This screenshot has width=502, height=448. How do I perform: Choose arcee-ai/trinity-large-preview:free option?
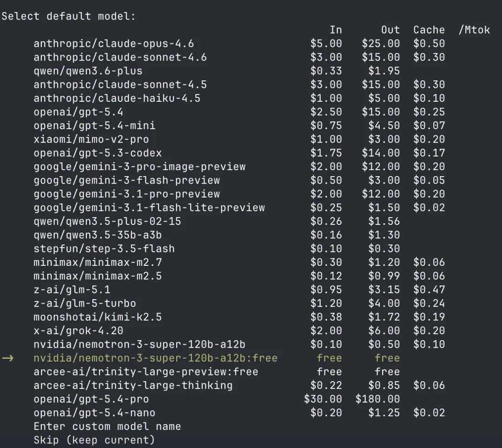146,372
